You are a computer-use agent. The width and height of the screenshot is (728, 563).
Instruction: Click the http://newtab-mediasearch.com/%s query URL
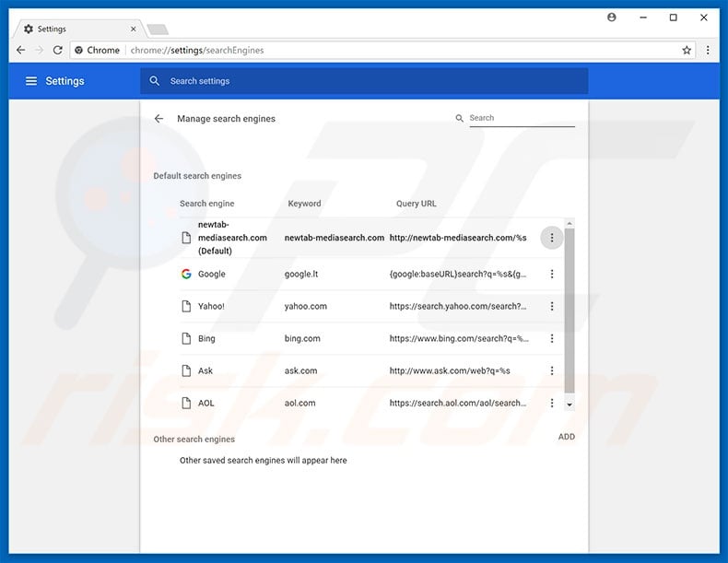coord(458,238)
